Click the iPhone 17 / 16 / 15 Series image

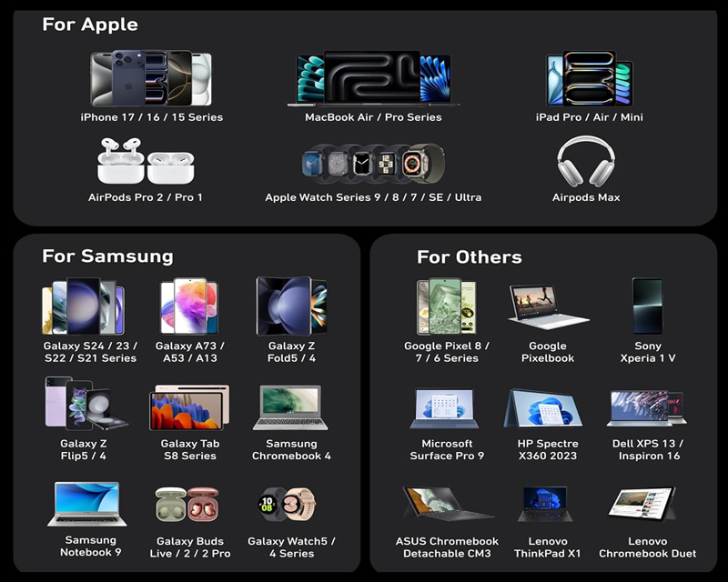pyautogui.click(x=150, y=79)
